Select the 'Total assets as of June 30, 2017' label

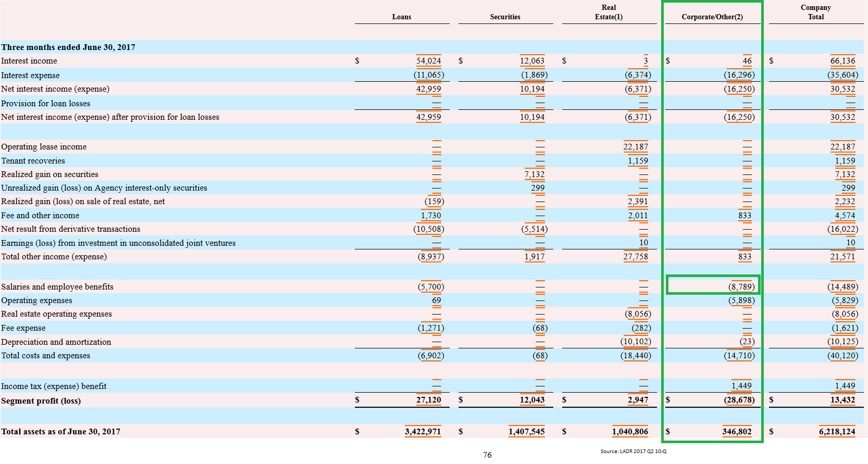60,432
